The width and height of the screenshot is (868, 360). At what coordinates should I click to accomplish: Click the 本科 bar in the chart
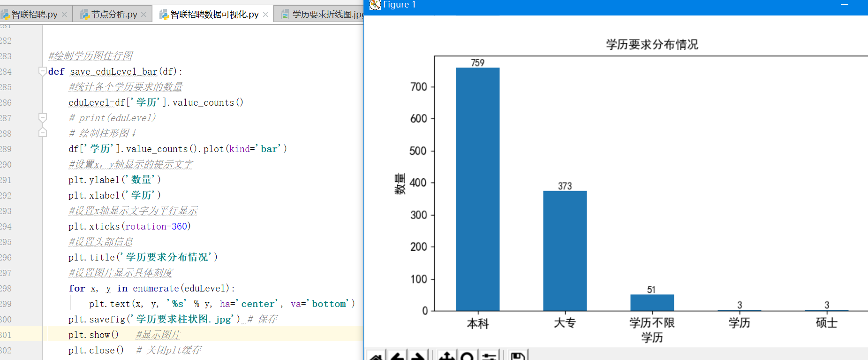coord(478,189)
